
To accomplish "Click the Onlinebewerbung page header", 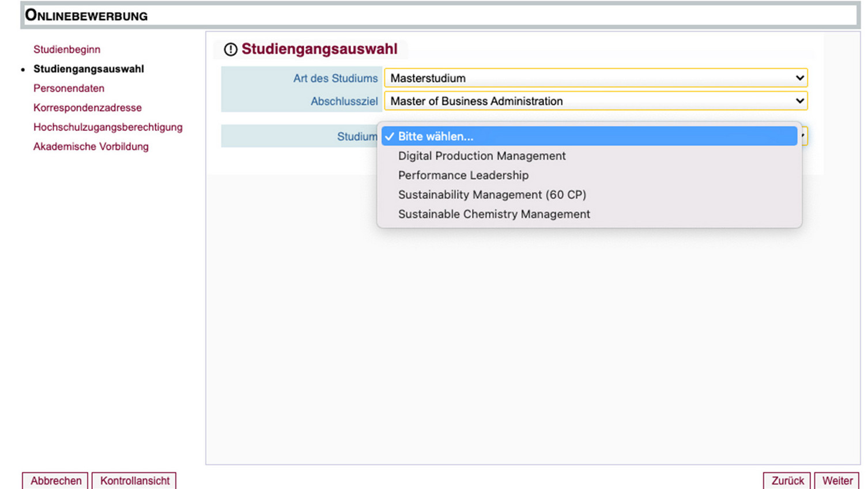I will click(86, 16).
